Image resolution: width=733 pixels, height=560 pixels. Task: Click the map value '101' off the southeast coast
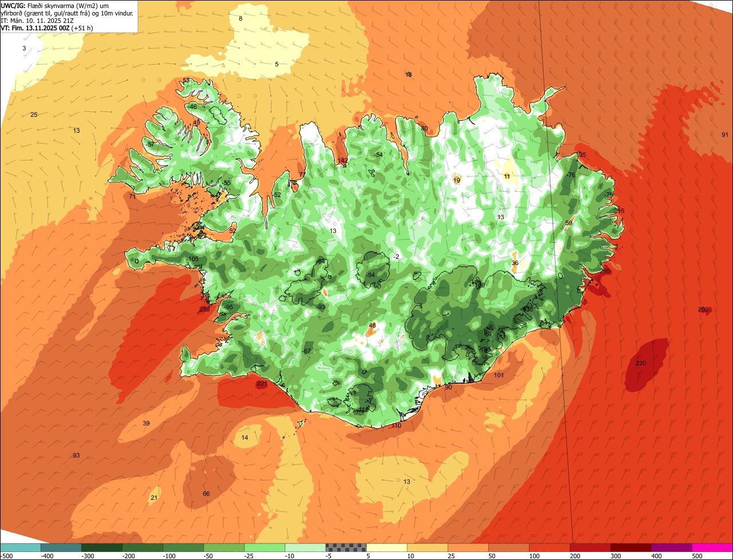click(x=499, y=376)
